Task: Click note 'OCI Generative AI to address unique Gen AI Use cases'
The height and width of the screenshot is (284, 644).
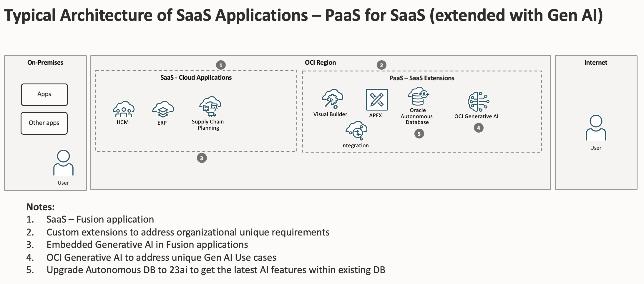Action: pyautogui.click(x=161, y=258)
